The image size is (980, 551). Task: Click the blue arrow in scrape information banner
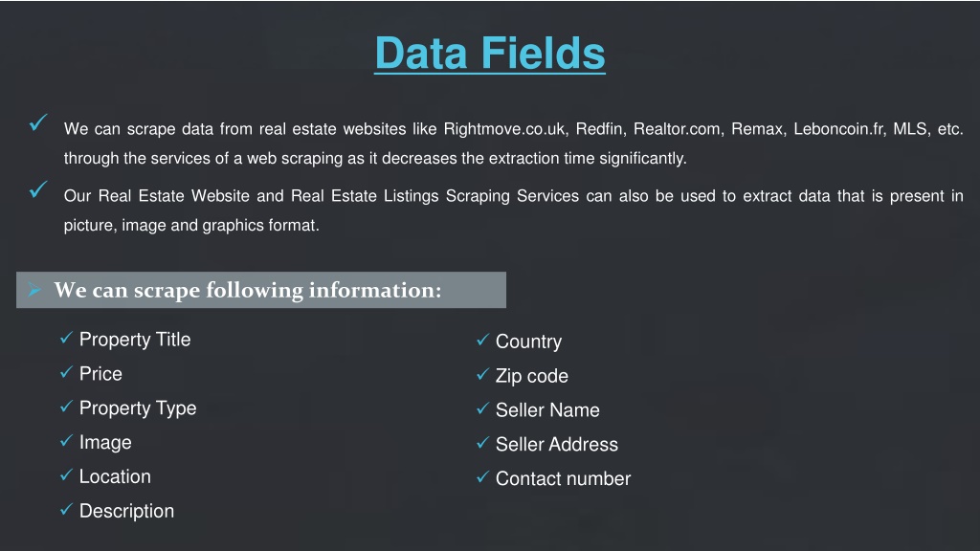coord(34,290)
